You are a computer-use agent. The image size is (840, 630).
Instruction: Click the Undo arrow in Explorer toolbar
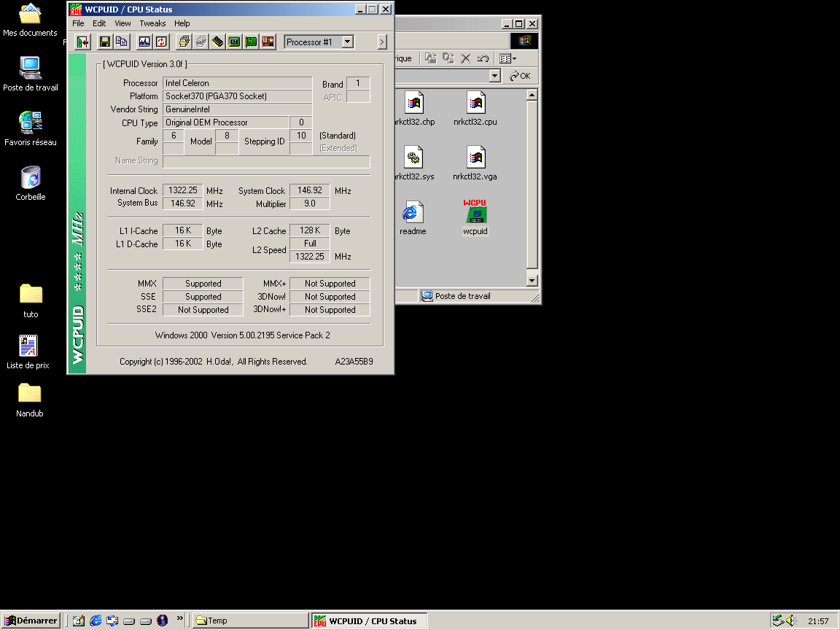483,58
